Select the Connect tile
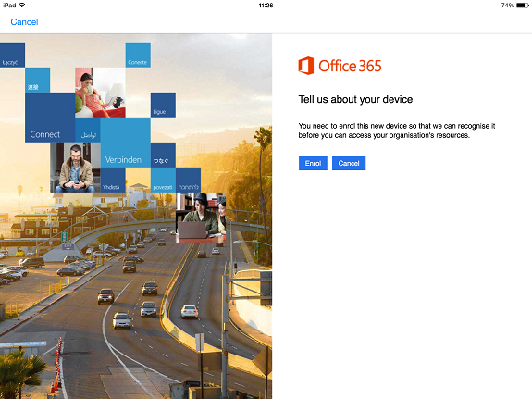Screen dimensions: 532x399 pos(50,118)
